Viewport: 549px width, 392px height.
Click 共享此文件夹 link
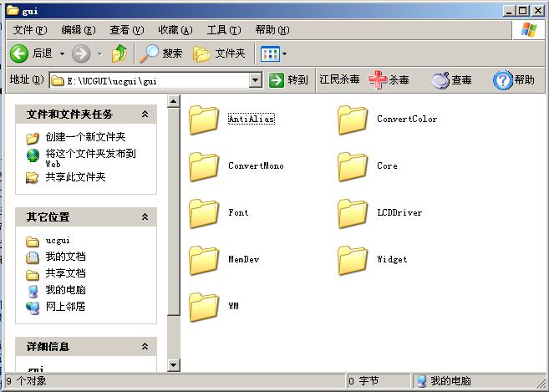click(76, 177)
